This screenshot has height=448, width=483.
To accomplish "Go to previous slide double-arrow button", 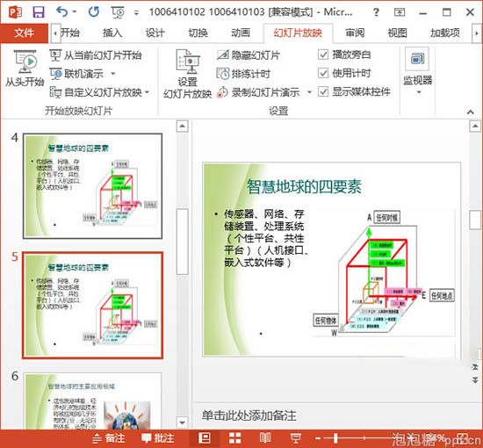I will click(475, 367).
